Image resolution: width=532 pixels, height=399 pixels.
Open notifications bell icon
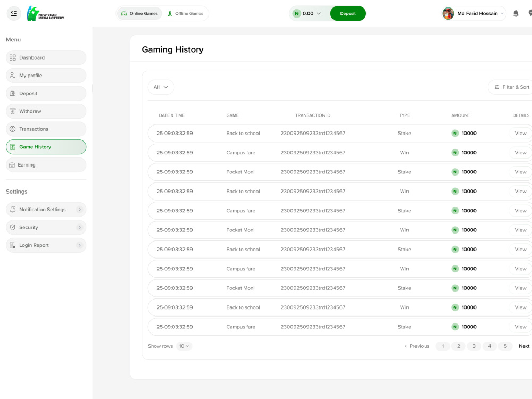516,14
